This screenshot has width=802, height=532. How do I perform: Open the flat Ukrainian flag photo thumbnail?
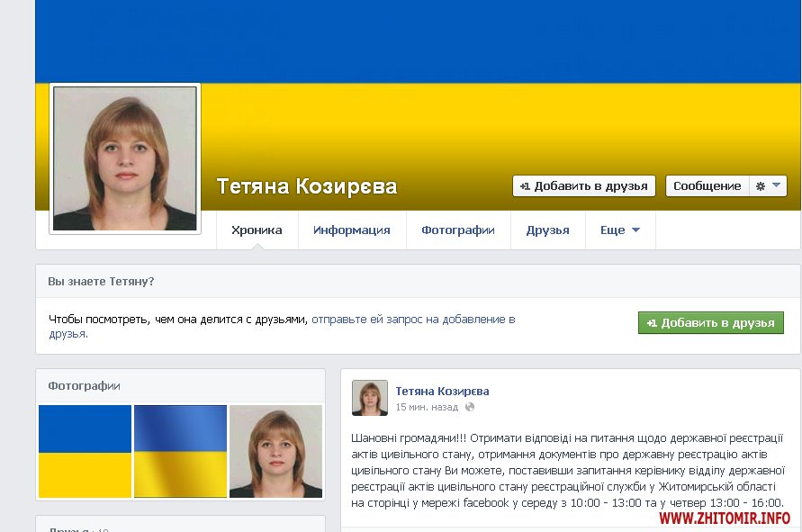pos(85,451)
